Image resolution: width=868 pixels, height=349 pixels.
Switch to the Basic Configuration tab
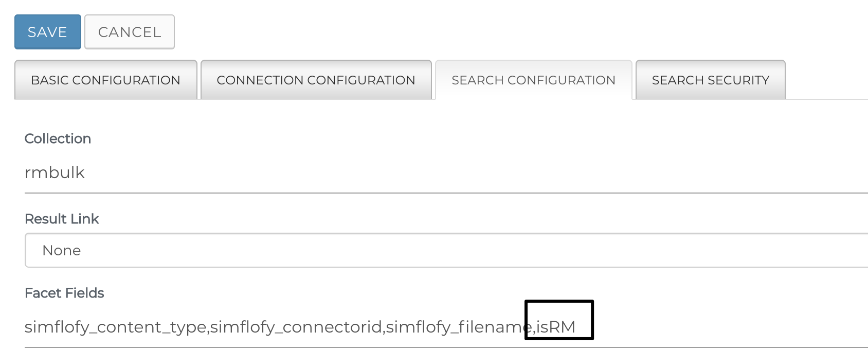(105, 80)
